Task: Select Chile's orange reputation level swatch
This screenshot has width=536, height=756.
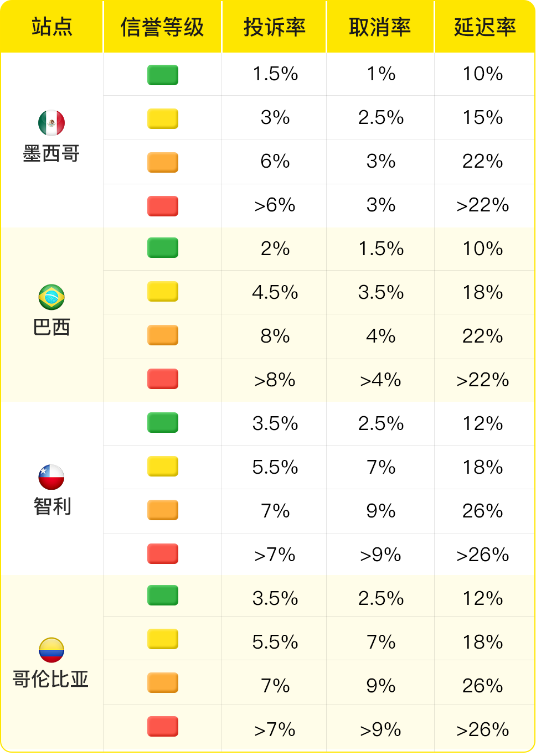Action: (163, 510)
